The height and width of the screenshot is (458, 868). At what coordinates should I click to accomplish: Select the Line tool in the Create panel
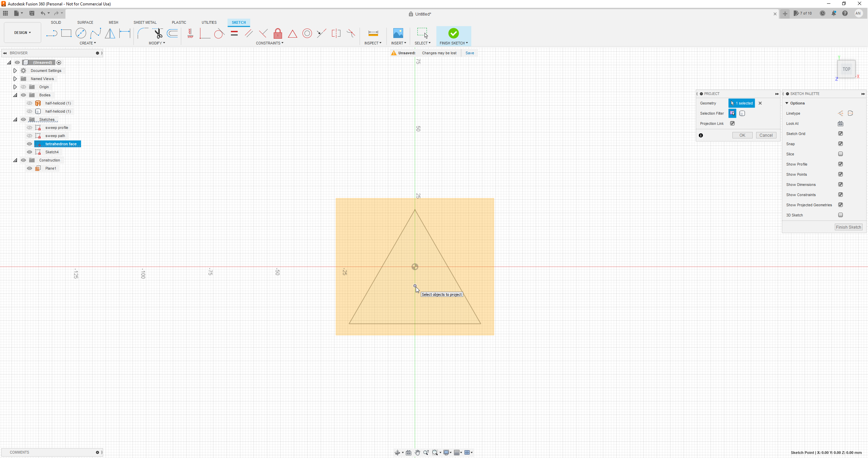[x=52, y=33]
